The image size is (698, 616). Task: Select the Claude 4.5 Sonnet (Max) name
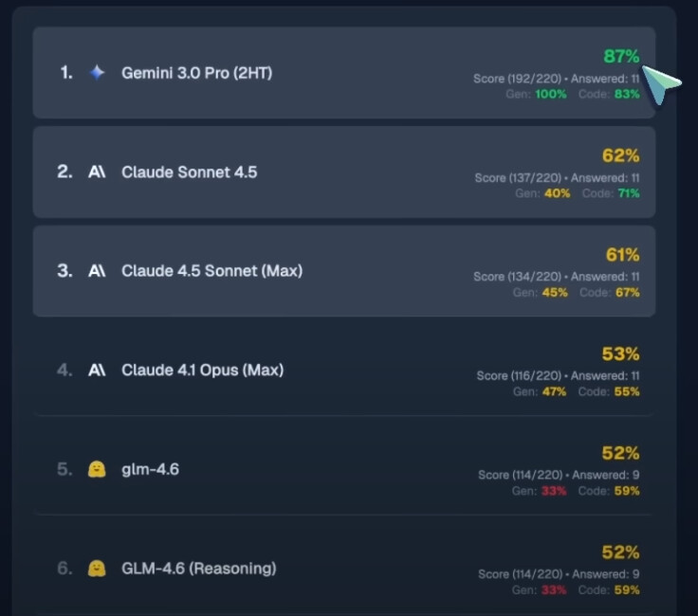211,271
